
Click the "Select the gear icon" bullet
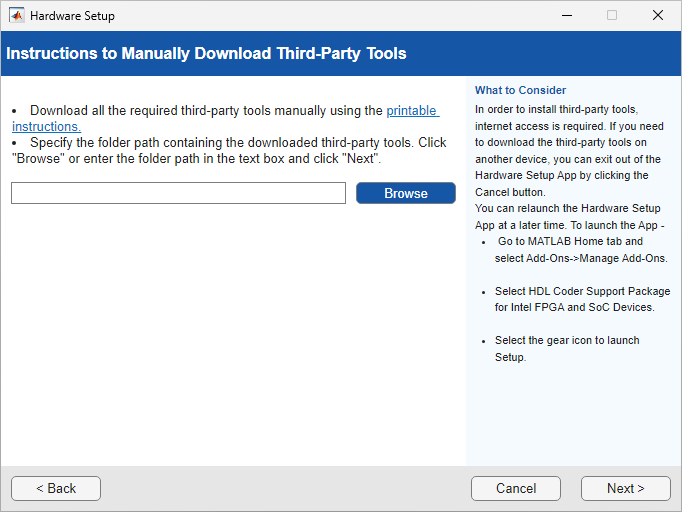click(566, 348)
